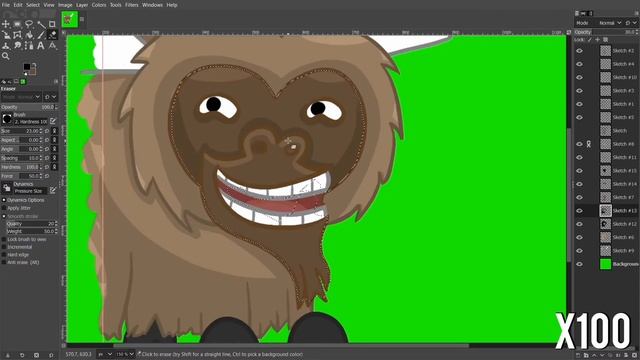Select the Clone stamp tool
The image size is (640, 360).
point(6,46)
